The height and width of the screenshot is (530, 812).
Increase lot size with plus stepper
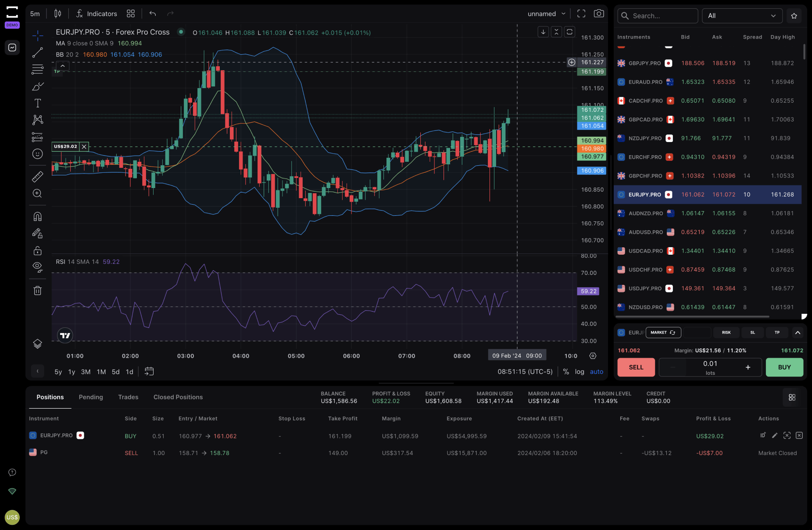(x=748, y=367)
